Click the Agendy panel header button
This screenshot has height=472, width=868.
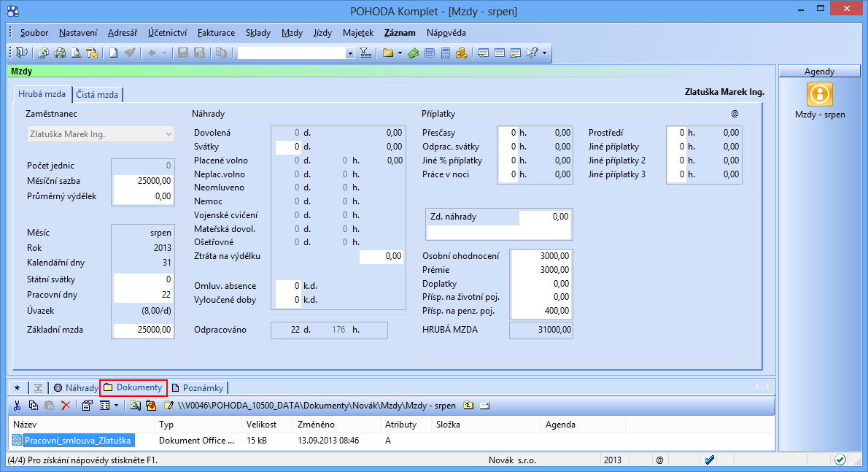click(x=819, y=71)
